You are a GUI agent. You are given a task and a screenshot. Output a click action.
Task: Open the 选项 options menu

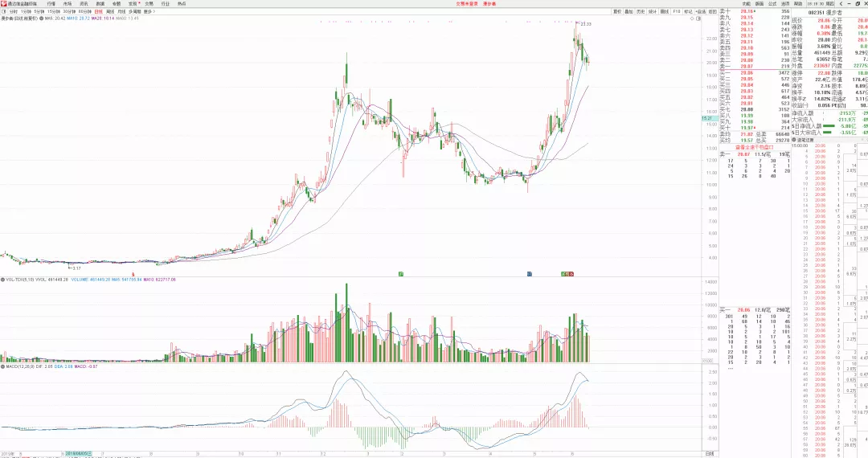point(785,3)
